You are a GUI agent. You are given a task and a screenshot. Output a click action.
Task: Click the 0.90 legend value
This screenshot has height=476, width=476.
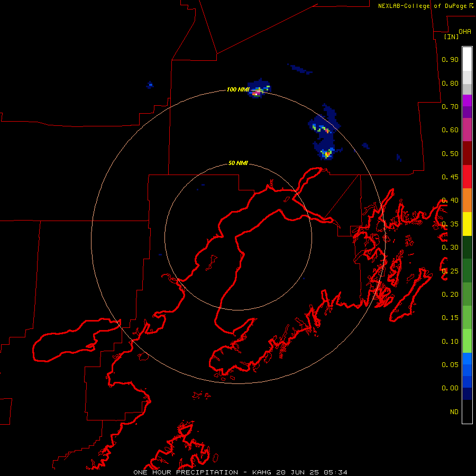tap(450, 59)
